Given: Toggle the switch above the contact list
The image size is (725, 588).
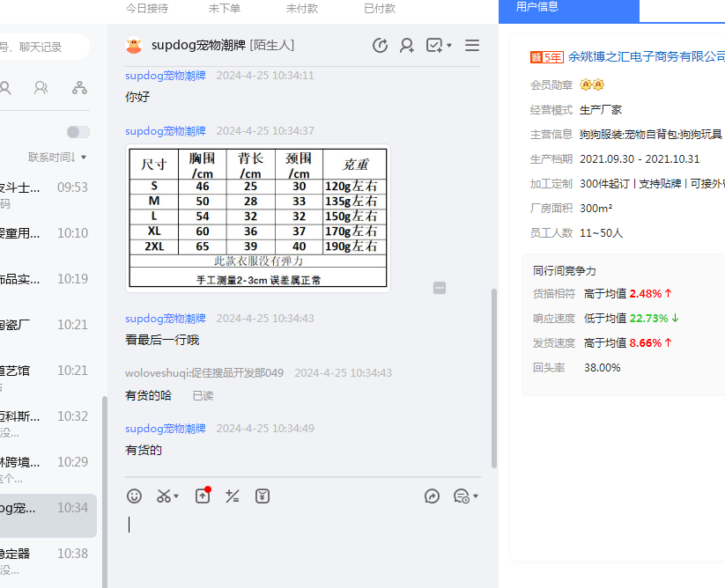Looking at the screenshot, I should point(78,132).
